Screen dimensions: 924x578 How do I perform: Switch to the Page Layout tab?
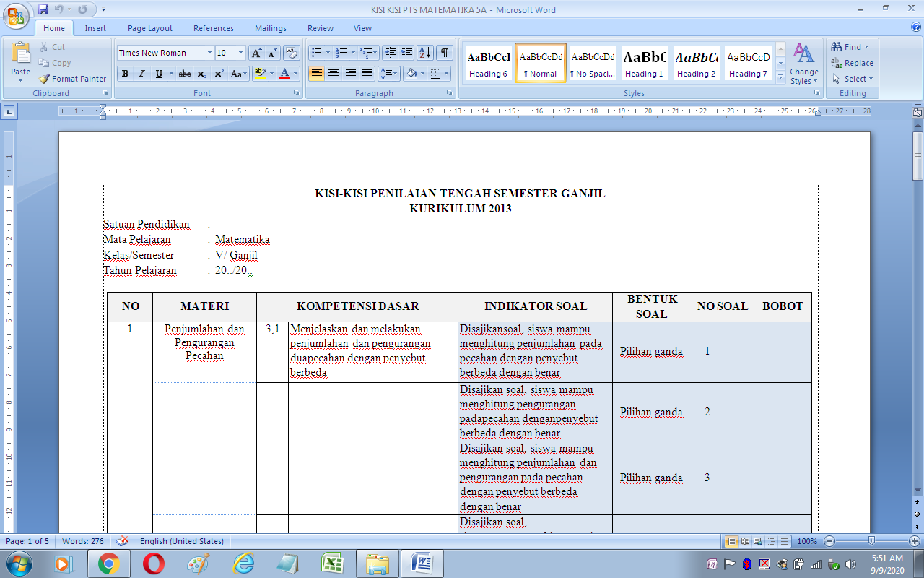point(150,28)
